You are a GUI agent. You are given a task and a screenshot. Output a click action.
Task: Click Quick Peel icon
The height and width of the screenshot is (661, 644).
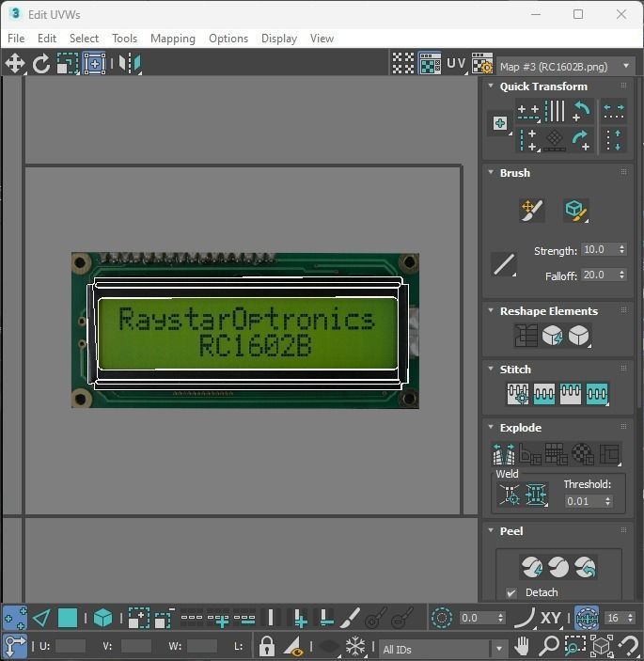click(532, 567)
